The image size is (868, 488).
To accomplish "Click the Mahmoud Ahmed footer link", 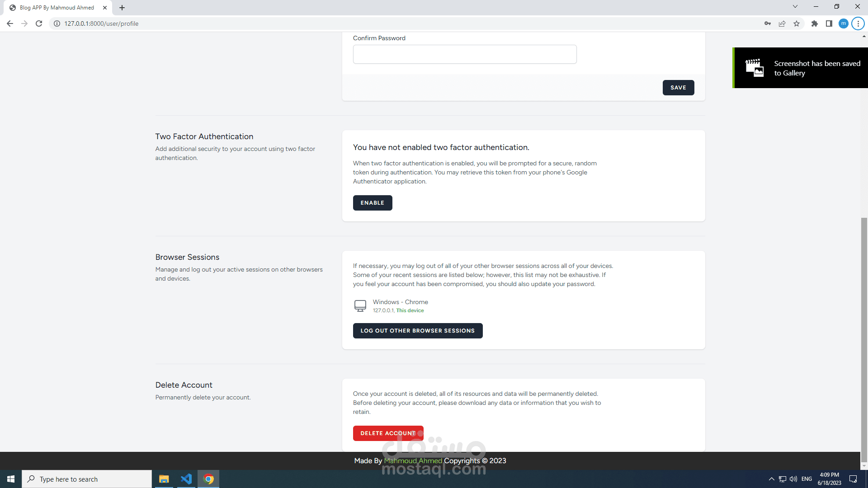I will 413,461.
